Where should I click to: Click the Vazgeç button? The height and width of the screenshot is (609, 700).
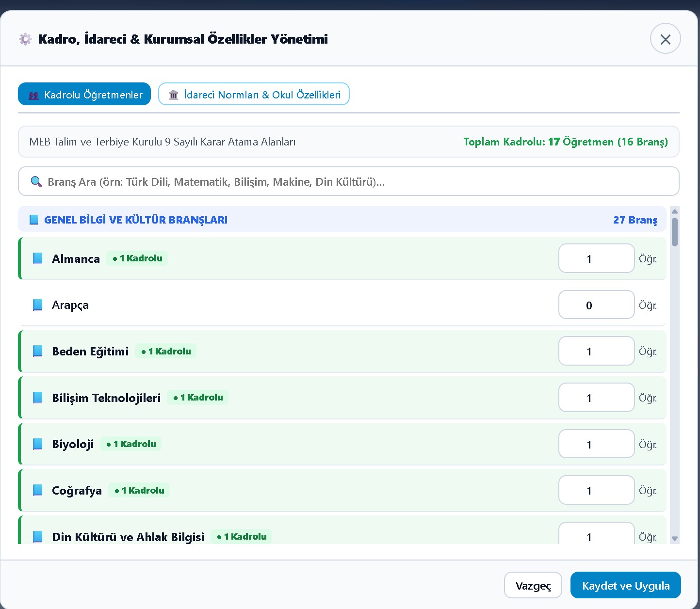[x=533, y=585]
